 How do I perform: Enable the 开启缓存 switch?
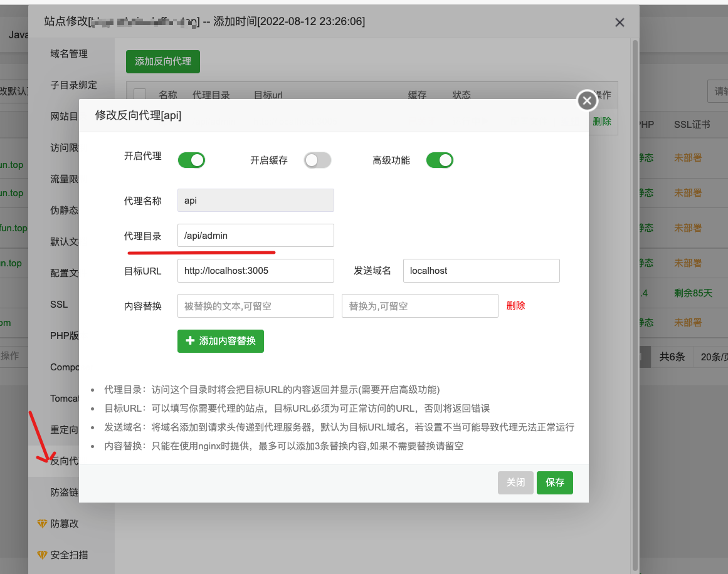pyautogui.click(x=317, y=160)
